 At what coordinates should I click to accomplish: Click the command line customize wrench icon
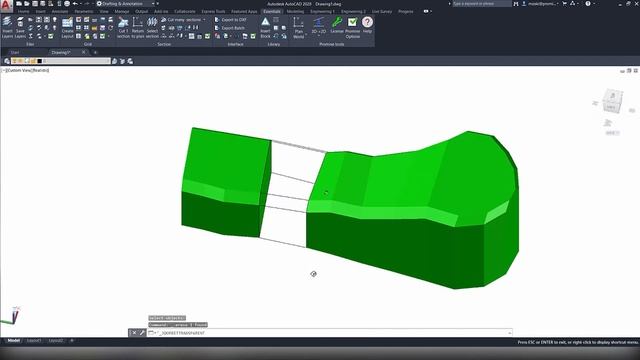tap(142, 333)
